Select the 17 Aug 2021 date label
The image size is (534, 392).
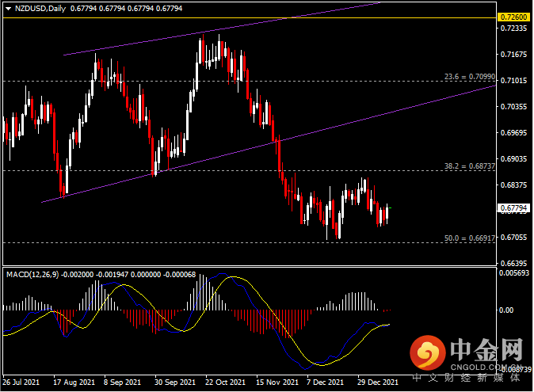[74, 382]
